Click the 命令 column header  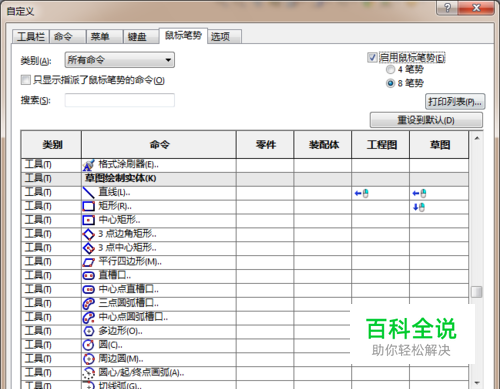(x=159, y=145)
